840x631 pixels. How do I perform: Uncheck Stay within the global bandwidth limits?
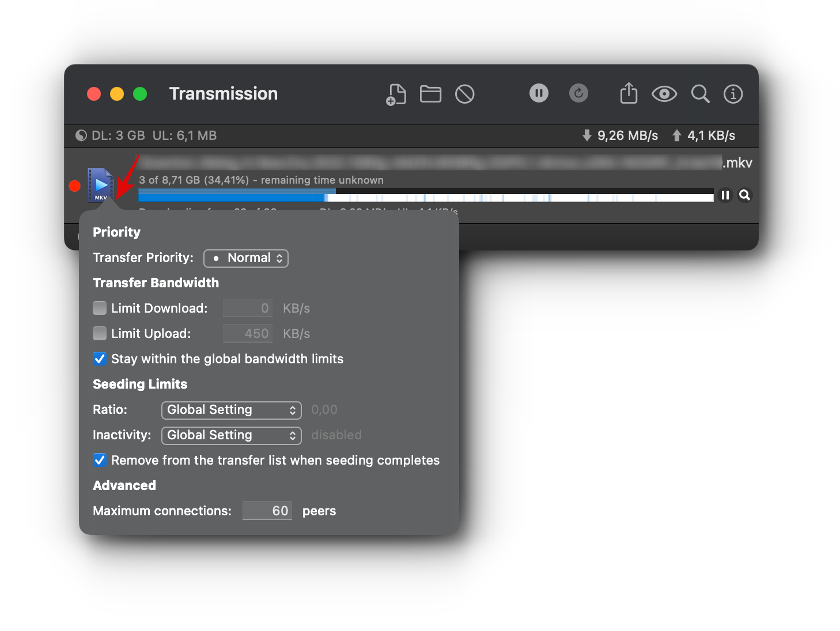coord(99,359)
